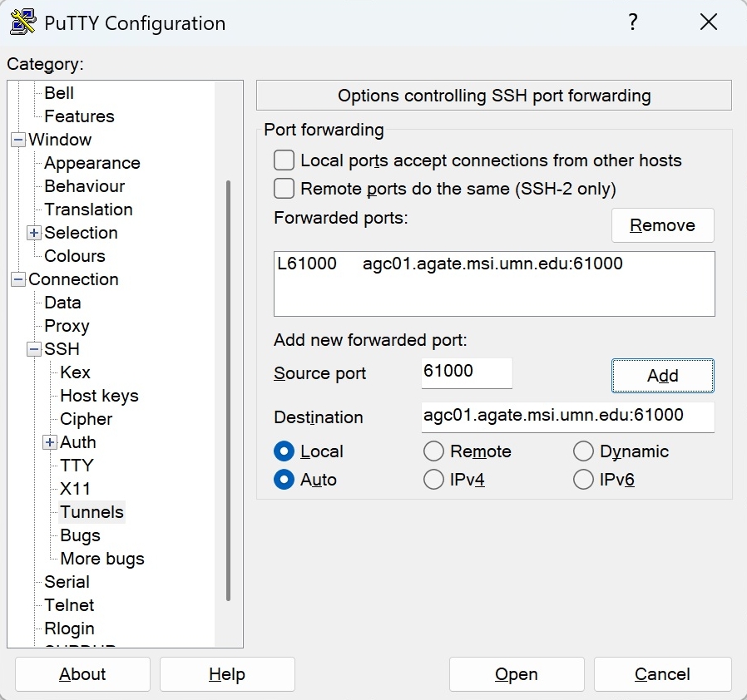
Task: Toggle Remote ports do the same checkbox
Action: 284,188
